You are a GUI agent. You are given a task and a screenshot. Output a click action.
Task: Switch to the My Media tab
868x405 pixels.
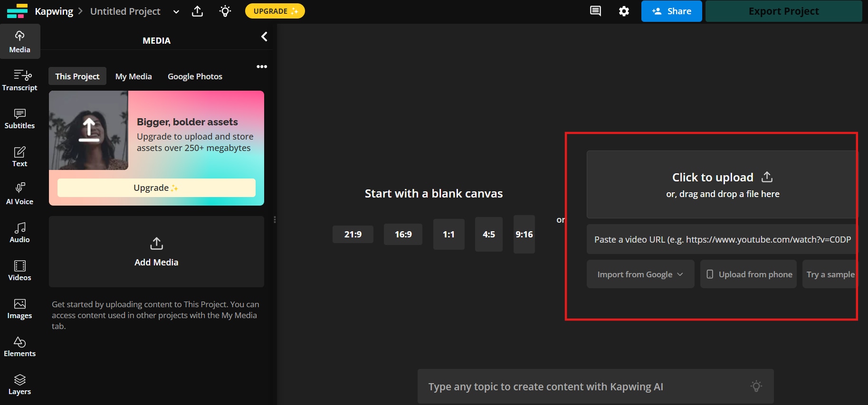point(134,76)
